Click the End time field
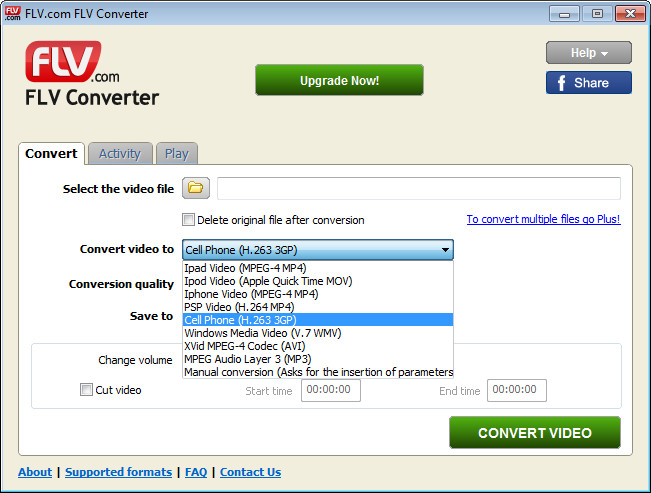The height and width of the screenshot is (493, 651). (x=517, y=390)
